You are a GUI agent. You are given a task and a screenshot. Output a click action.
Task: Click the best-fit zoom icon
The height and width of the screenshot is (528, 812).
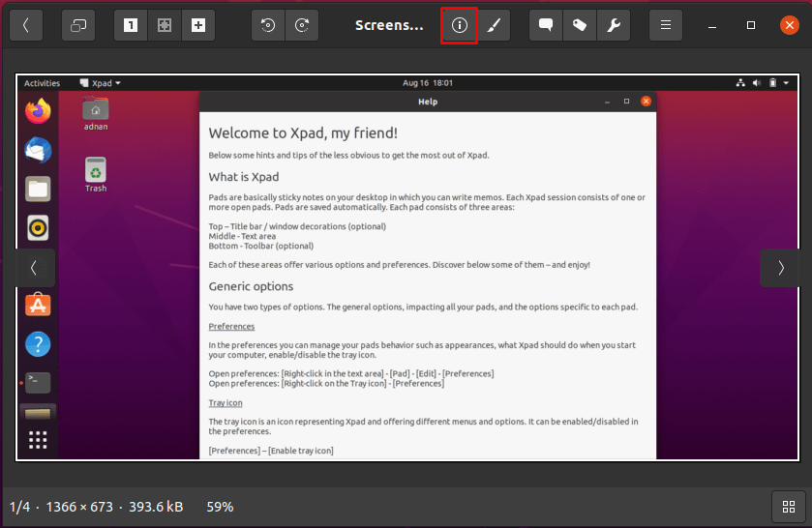coord(165,25)
